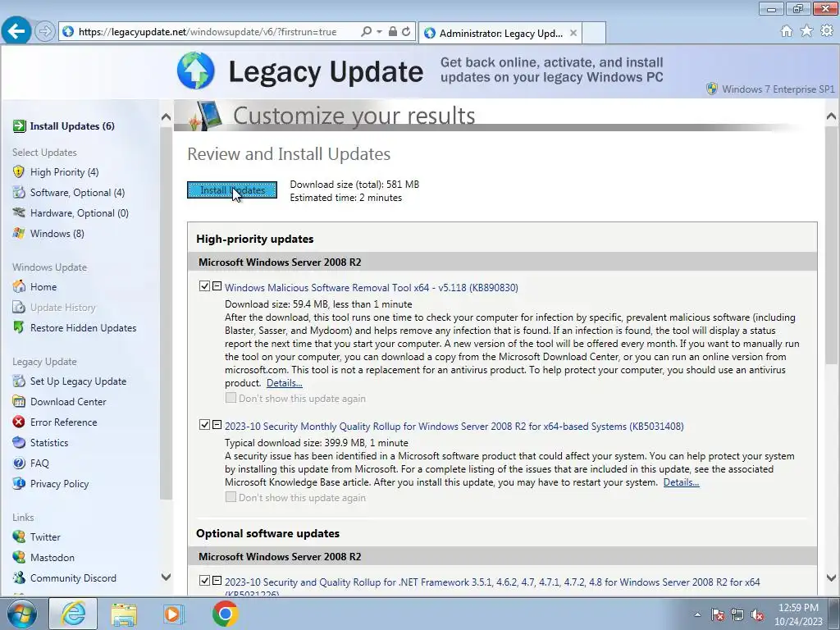Open Restore Hidden Updates link
Viewport: 840px width, 630px height.
83,327
